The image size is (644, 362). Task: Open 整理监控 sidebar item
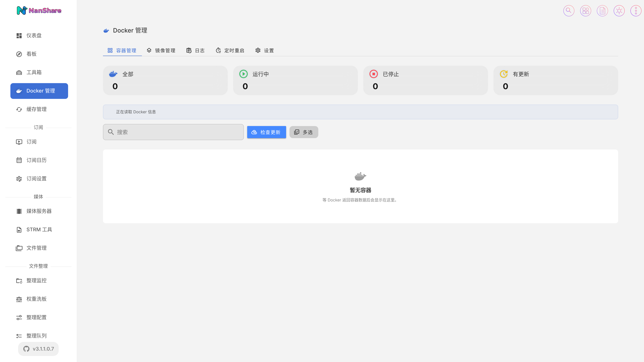(x=39, y=281)
